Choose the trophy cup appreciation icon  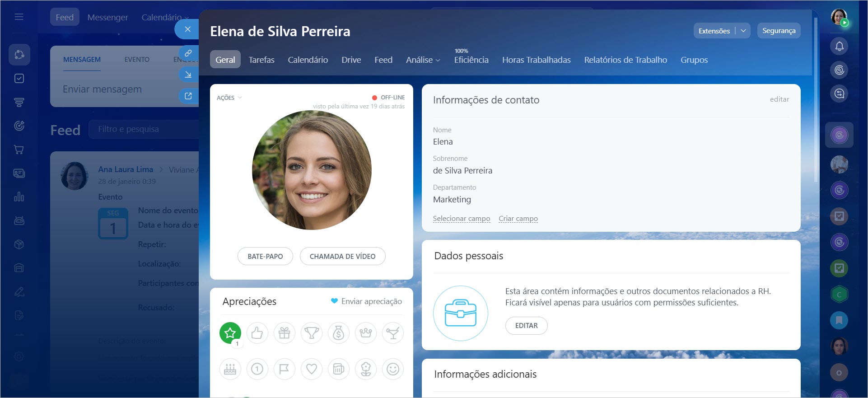[311, 333]
